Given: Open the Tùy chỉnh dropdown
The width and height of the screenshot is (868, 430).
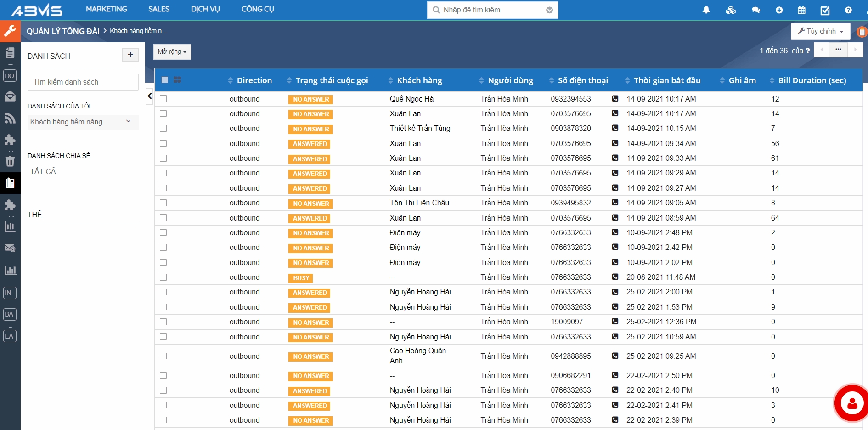Looking at the screenshot, I should pyautogui.click(x=820, y=31).
